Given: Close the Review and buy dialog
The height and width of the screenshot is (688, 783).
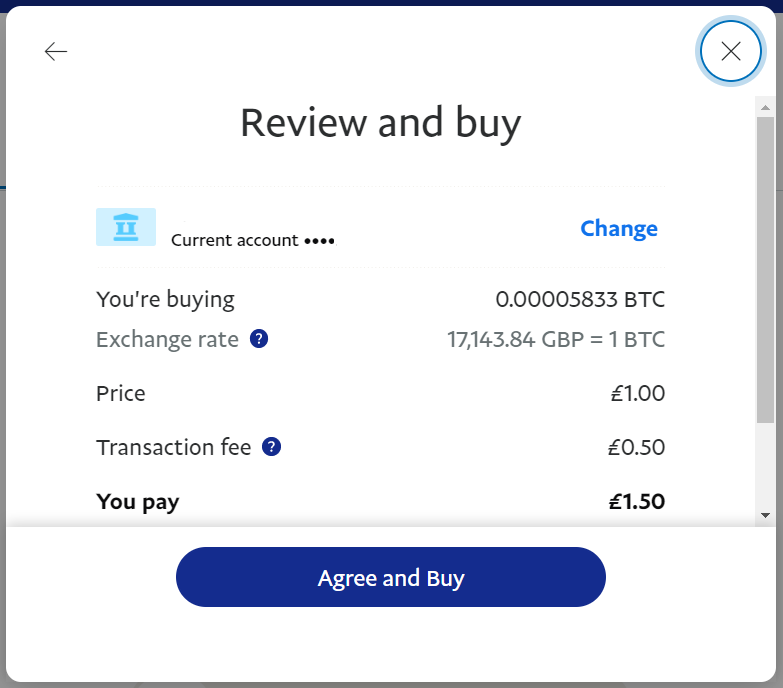Looking at the screenshot, I should click(730, 51).
